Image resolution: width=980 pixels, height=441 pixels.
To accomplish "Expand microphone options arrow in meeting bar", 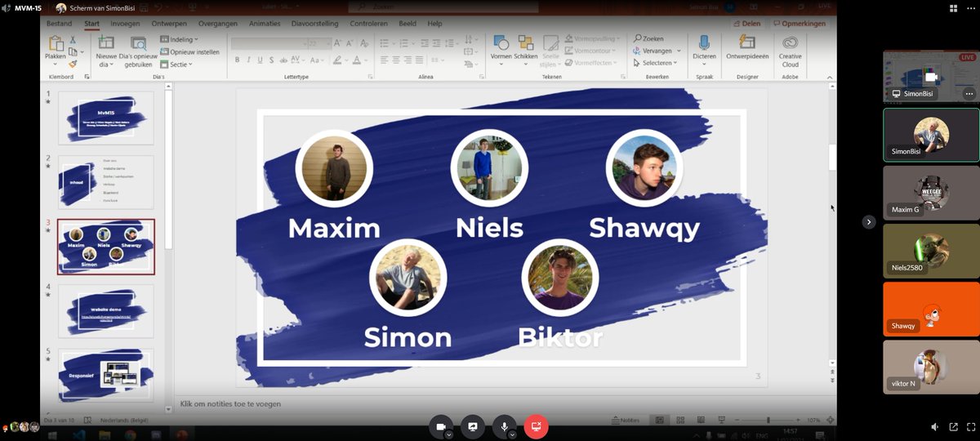I will [512, 435].
